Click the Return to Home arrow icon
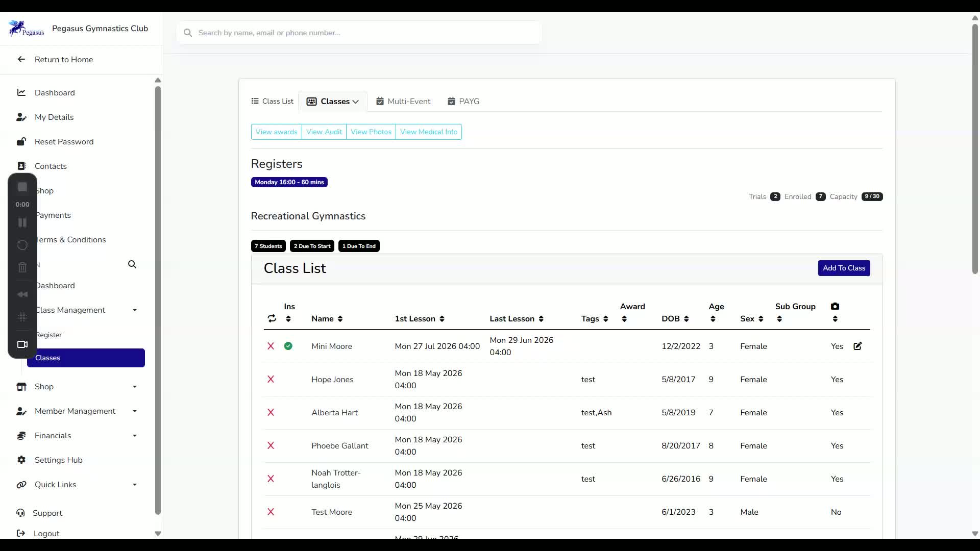 click(x=21, y=59)
